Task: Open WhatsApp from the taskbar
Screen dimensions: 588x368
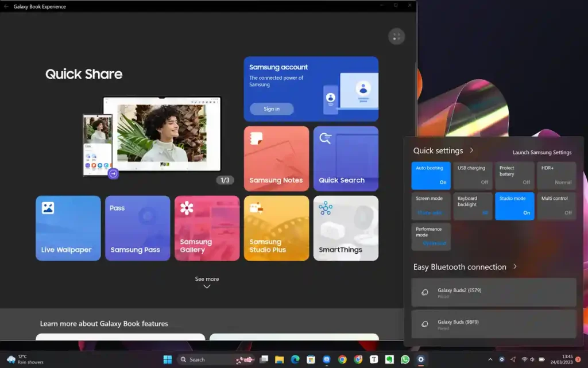Action: pyautogui.click(x=405, y=359)
